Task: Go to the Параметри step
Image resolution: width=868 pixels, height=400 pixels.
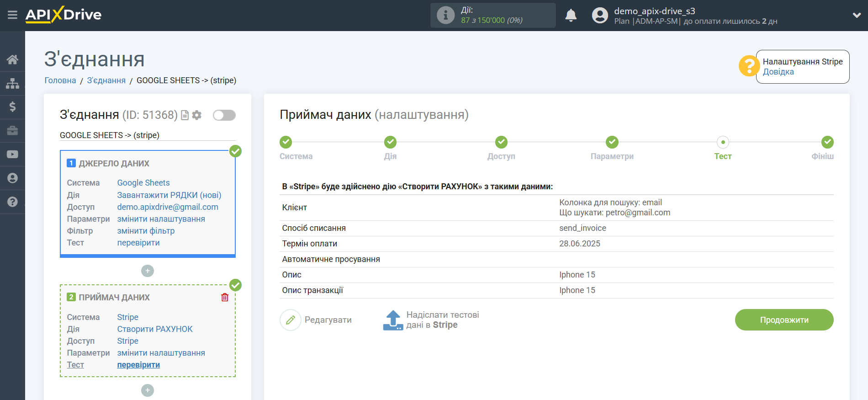Action: coord(612,142)
